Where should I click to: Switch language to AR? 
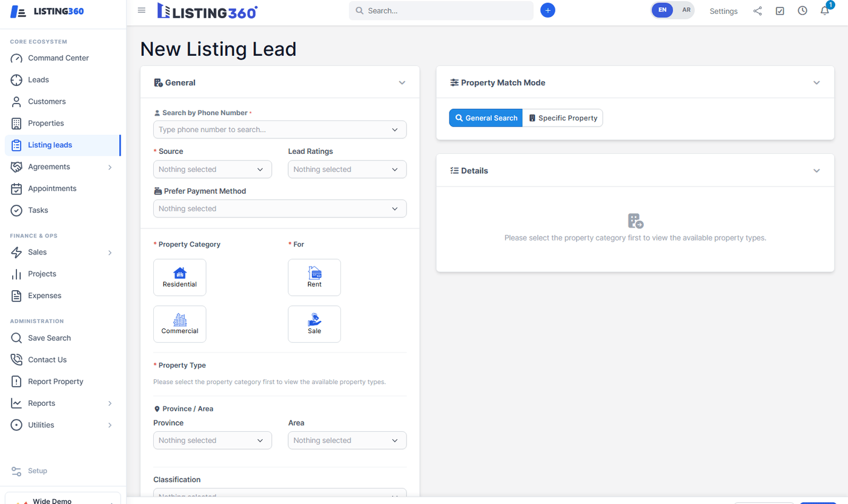coord(686,10)
